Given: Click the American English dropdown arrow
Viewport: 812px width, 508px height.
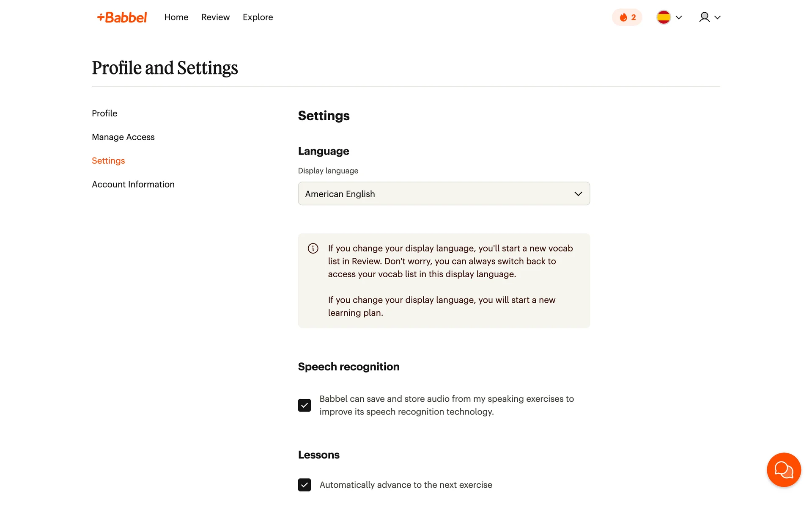Looking at the screenshot, I should 578,194.
